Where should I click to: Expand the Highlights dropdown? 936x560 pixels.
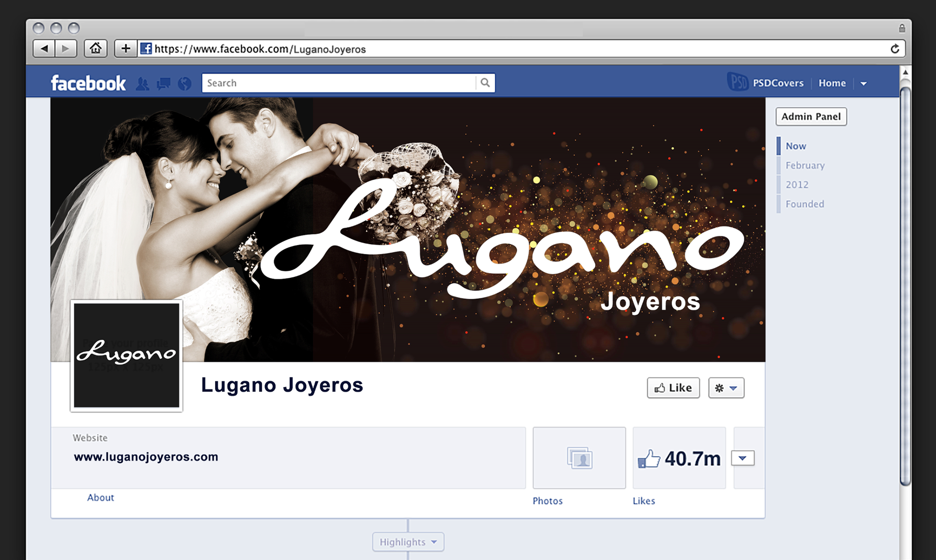(408, 542)
